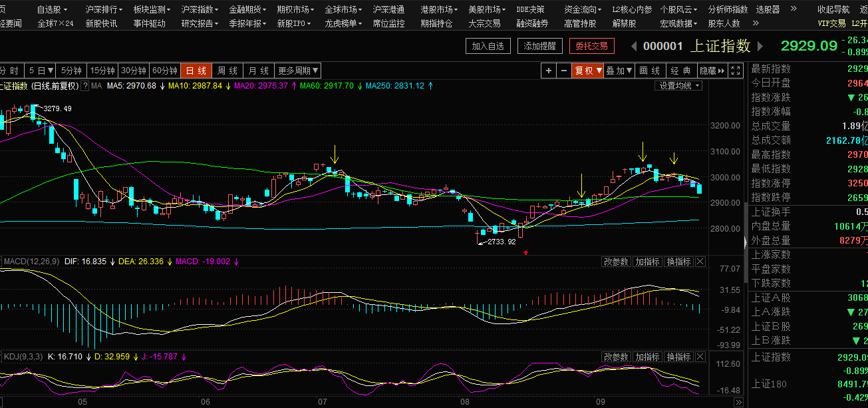Open the 复权 dropdown

tap(588, 71)
